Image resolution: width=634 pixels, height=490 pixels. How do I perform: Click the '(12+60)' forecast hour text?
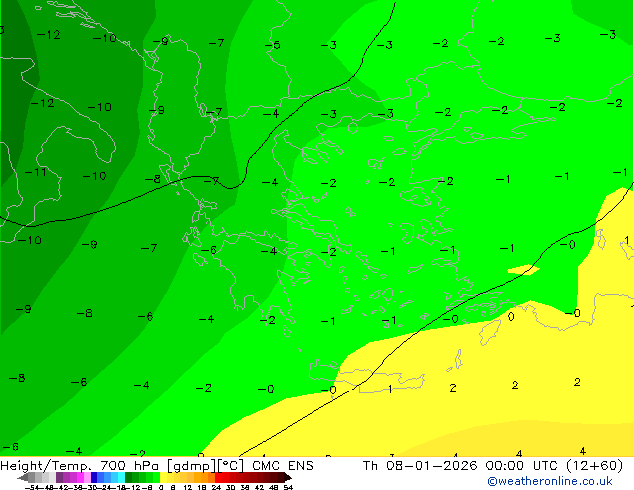click(x=594, y=466)
